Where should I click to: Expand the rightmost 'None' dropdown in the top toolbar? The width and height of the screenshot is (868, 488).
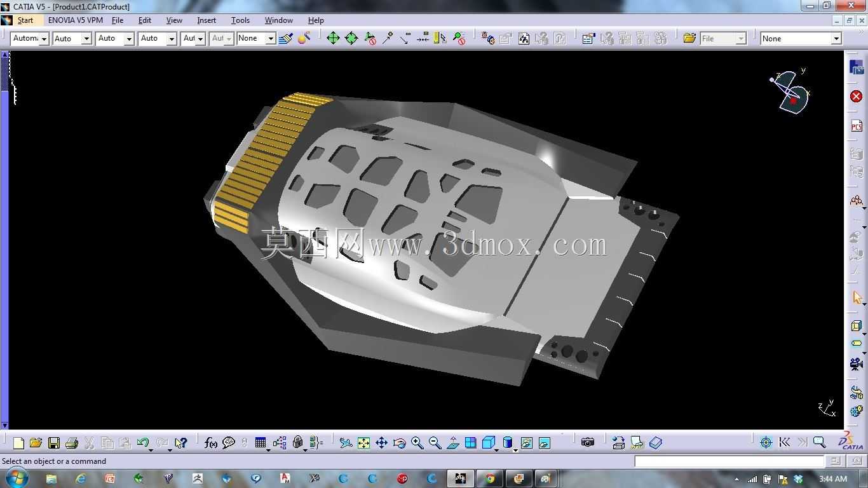coord(836,39)
